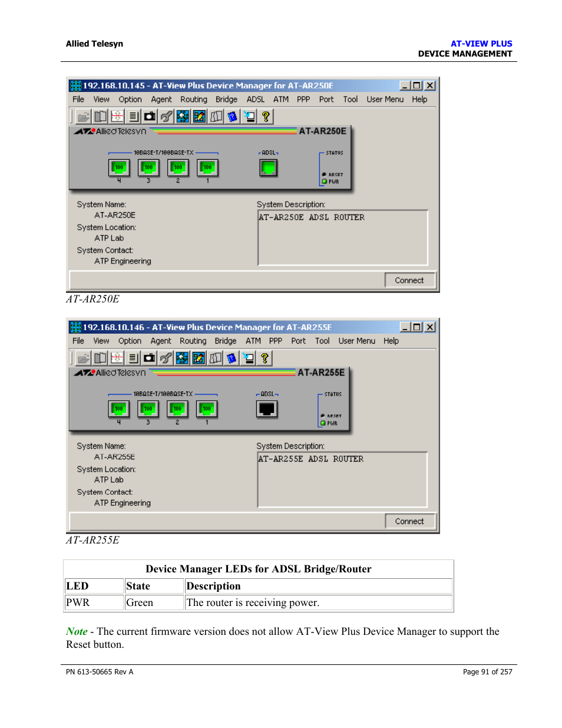562x728 pixels.
Task: Click the green ADSL port on AT-AR250E
Action: [x=269, y=168]
